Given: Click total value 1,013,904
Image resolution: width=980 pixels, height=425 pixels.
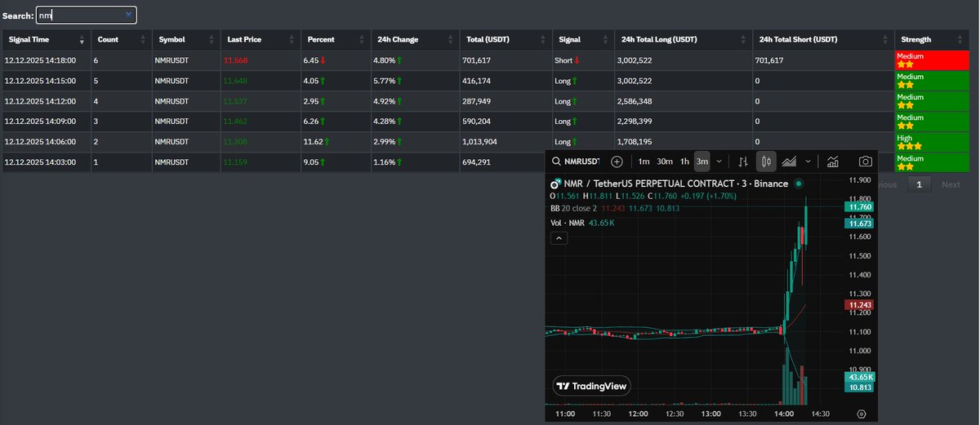Looking at the screenshot, I should tap(480, 142).
